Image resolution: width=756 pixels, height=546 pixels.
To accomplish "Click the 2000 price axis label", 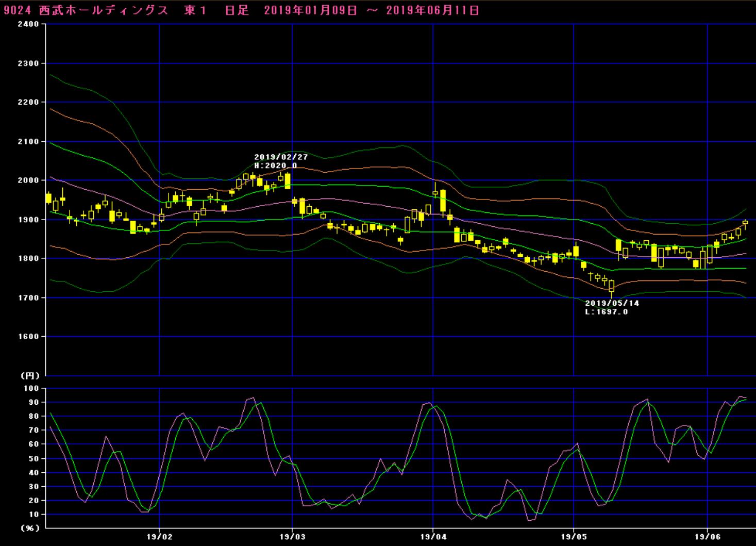I will point(29,180).
